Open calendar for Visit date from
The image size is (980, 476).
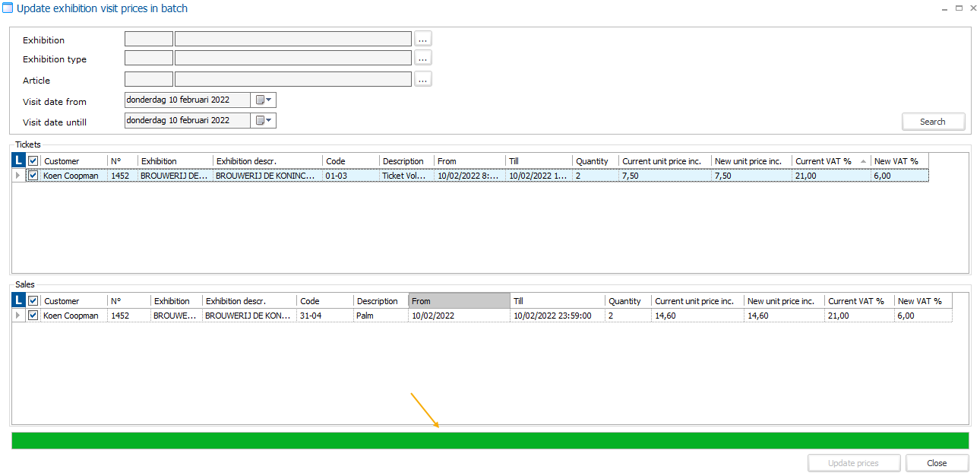(x=263, y=100)
